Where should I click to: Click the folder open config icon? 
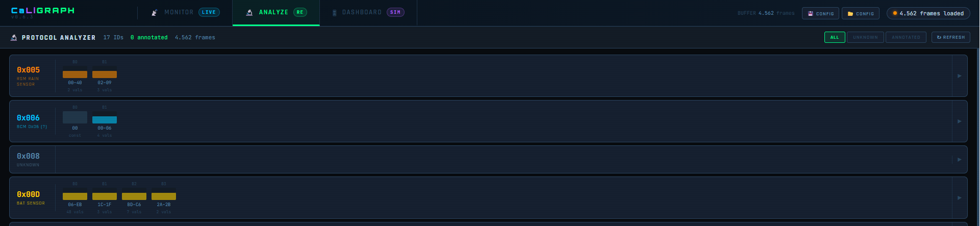[850, 14]
